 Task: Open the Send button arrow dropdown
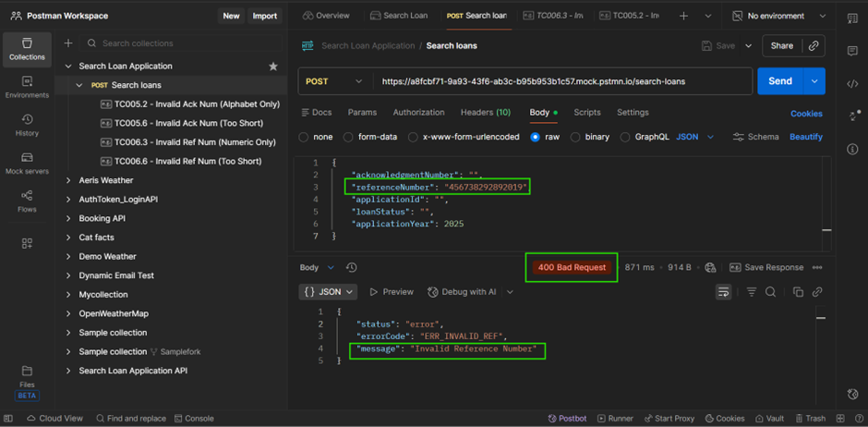tap(814, 81)
